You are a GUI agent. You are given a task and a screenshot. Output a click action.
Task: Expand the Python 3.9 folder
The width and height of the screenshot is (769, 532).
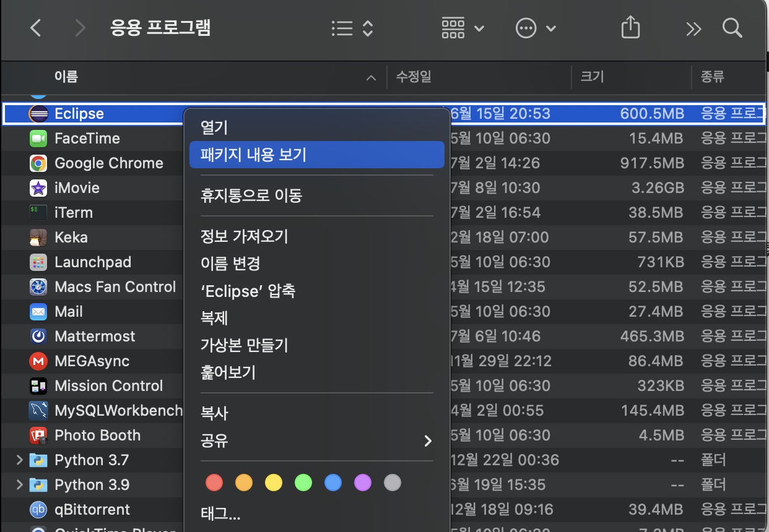(x=19, y=485)
